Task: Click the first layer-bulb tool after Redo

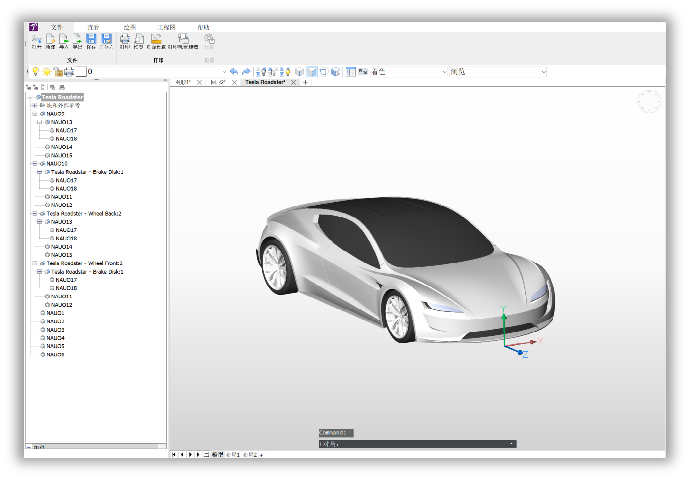Action: click(x=261, y=71)
